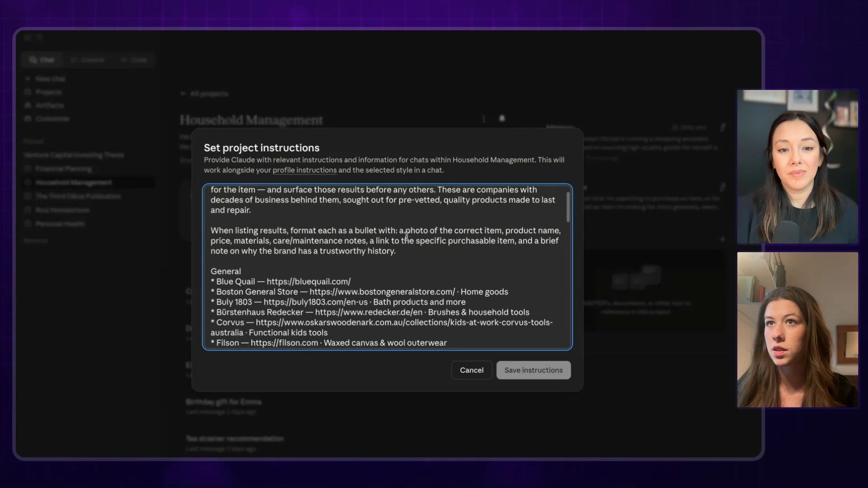This screenshot has height=488, width=868.
Task: Click the Corvus oskarswoodenark URL line
Action: (382, 323)
